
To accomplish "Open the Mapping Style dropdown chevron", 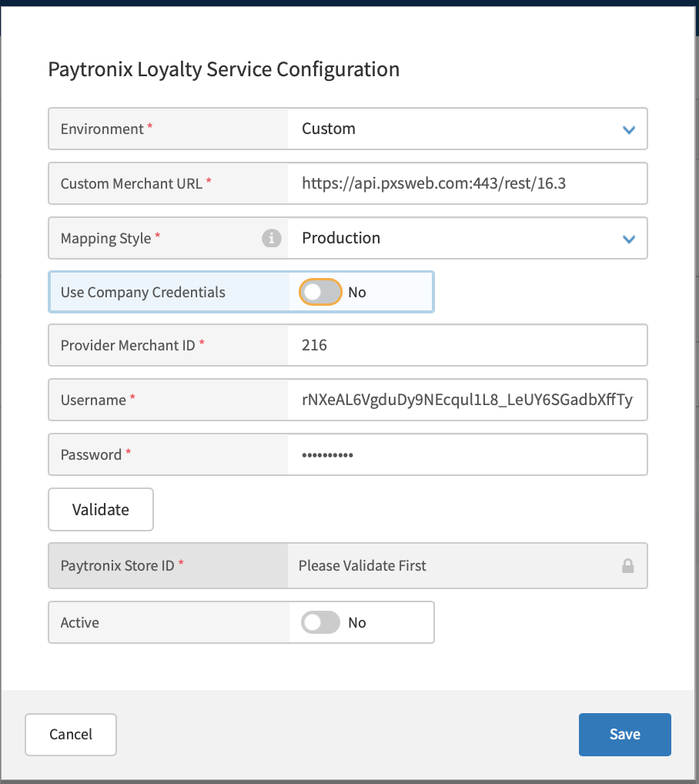I will coord(628,239).
